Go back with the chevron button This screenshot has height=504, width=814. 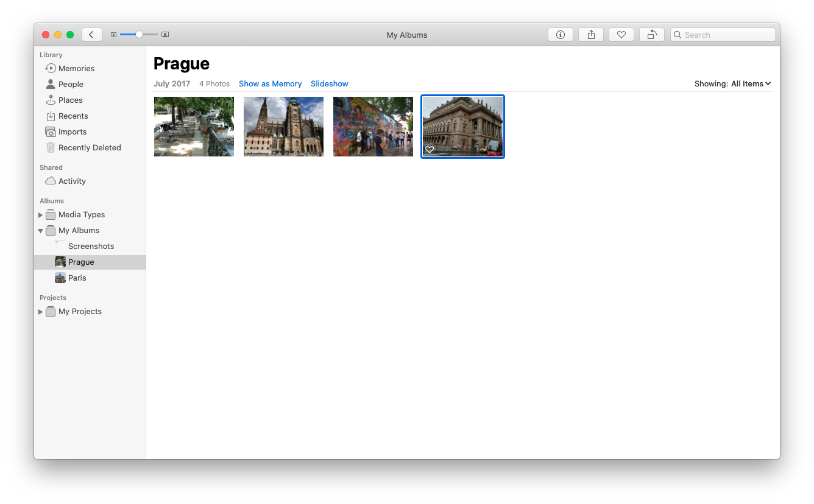pyautogui.click(x=91, y=35)
